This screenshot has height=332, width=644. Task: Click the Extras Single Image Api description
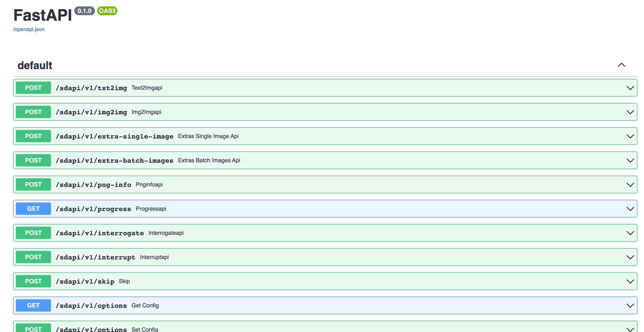click(208, 136)
